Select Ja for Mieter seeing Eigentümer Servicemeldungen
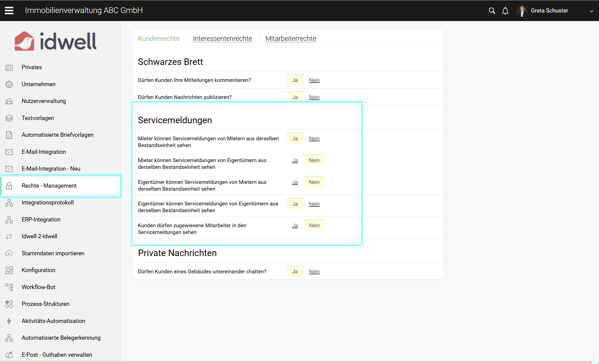Viewport: 599px width, 364px height. click(x=295, y=160)
